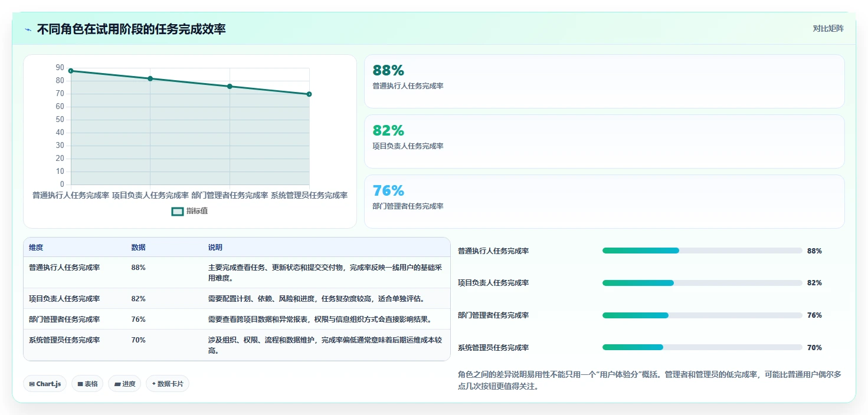Image resolution: width=868 pixels, height=415 pixels.
Task: Click the 70% progress bar for 系统管理员
Action: [x=702, y=347]
